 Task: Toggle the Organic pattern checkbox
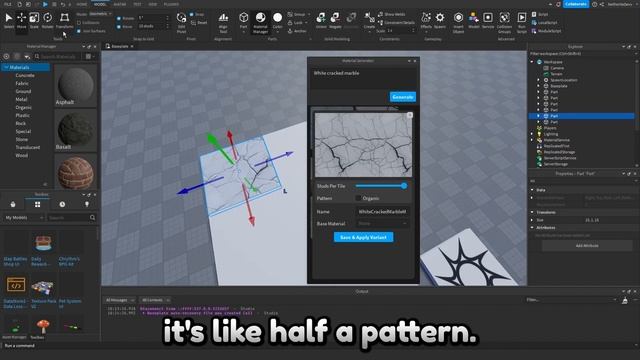click(358, 198)
